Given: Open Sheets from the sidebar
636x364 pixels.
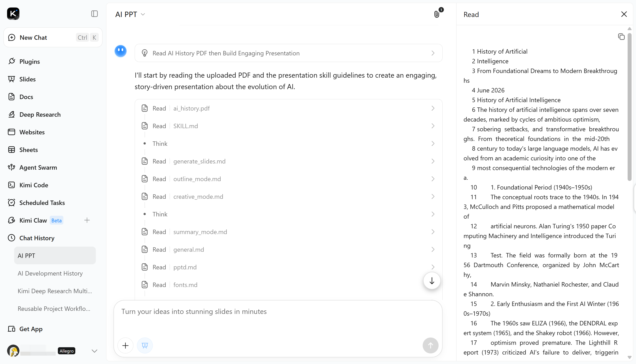Looking at the screenshot, I should pyautogui.click(x=28, y=150).
